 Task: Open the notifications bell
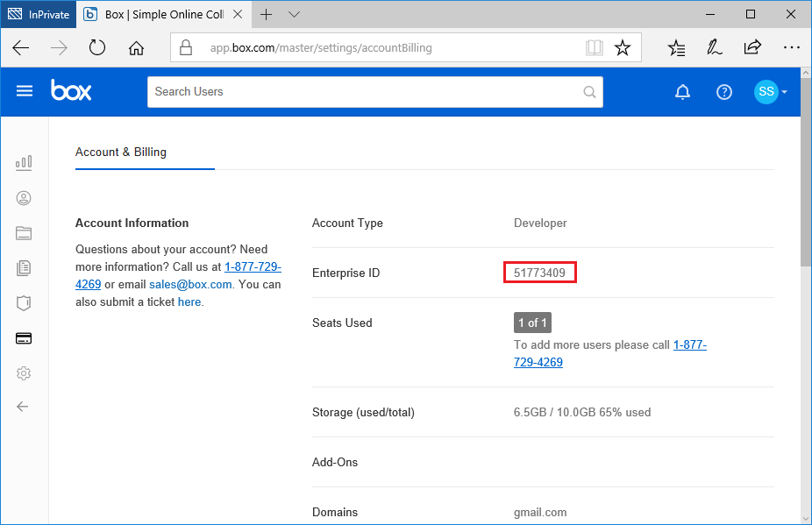(682, 92)
